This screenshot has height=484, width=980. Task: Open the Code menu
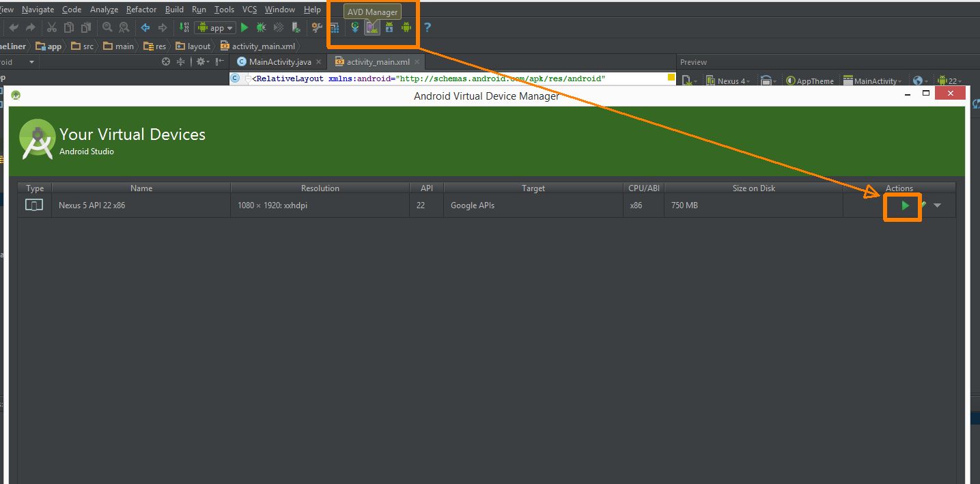click(x=71, y=10)
